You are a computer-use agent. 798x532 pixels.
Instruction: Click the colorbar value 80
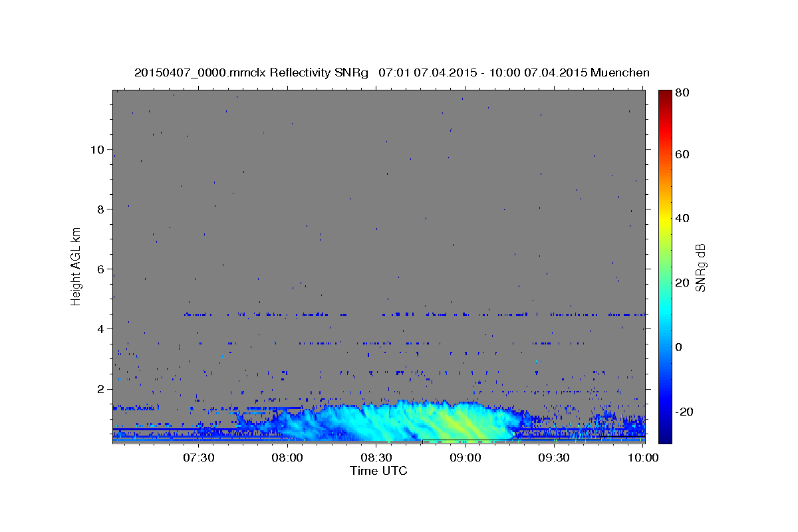pos(682,92)
